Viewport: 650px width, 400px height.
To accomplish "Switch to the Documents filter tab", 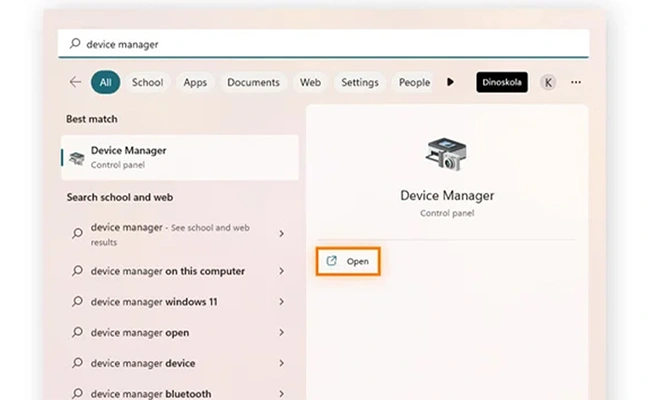I will pos(253,82).
